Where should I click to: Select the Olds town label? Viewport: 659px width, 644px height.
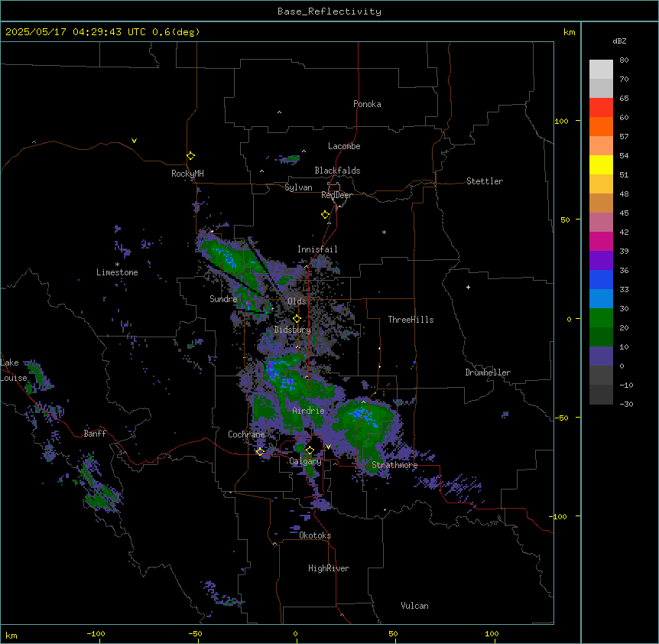pos(297,301)
